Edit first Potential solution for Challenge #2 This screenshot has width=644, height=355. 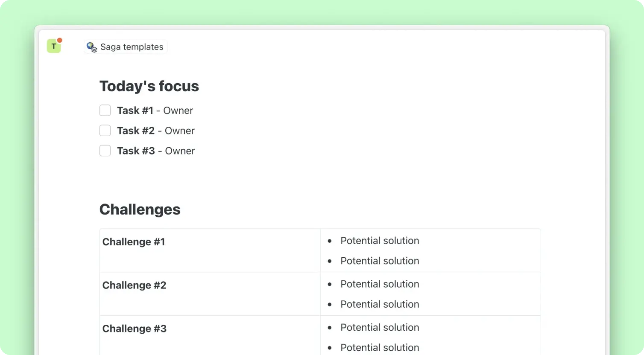click(x=380, y=284)
